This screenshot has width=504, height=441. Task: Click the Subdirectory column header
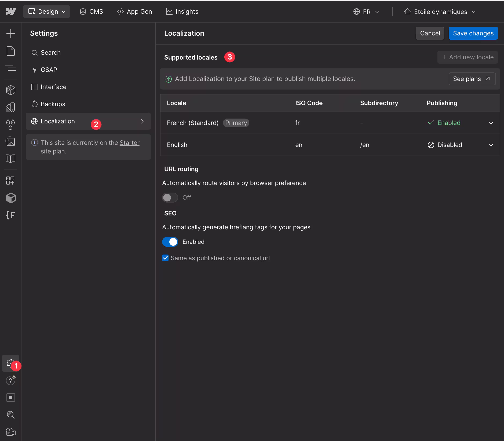[x=379, y=103]
